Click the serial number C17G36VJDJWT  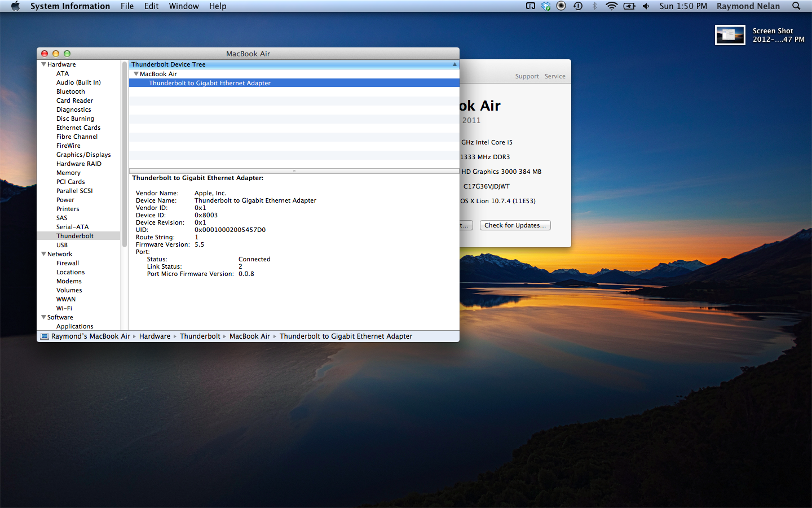click(486, 186)
